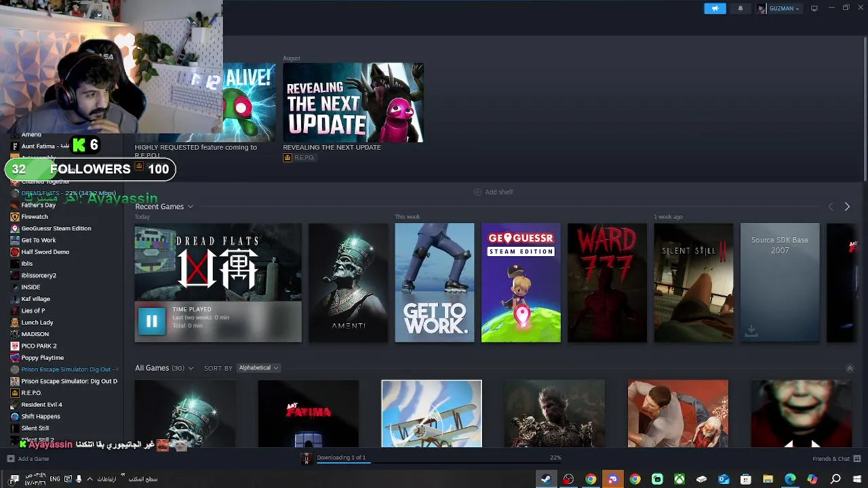868x488 pixels.
Task: Click the Lies of P sidebar icon
Action: tap(15, 310)
